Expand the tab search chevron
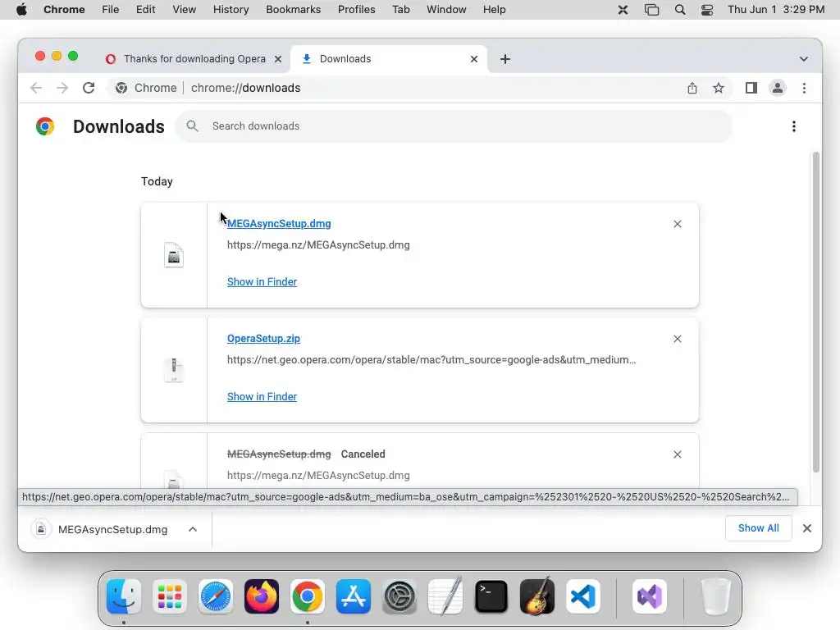 804,59
